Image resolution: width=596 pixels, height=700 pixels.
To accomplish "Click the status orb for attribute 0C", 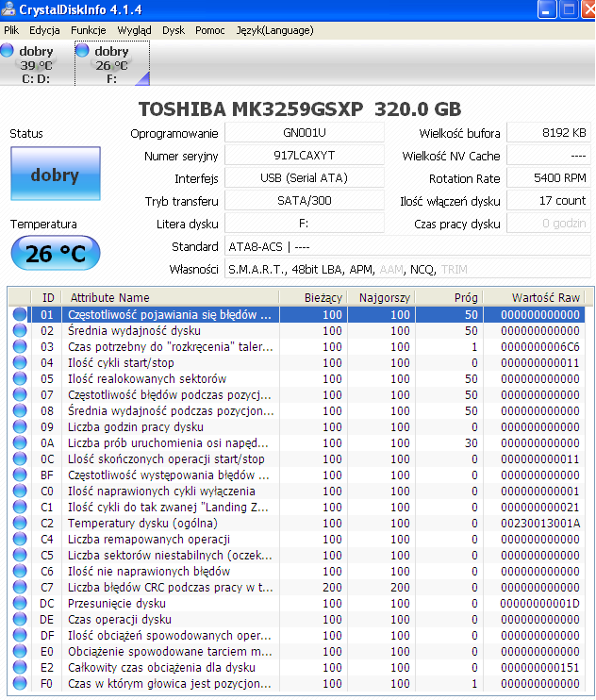I will 20,458.
